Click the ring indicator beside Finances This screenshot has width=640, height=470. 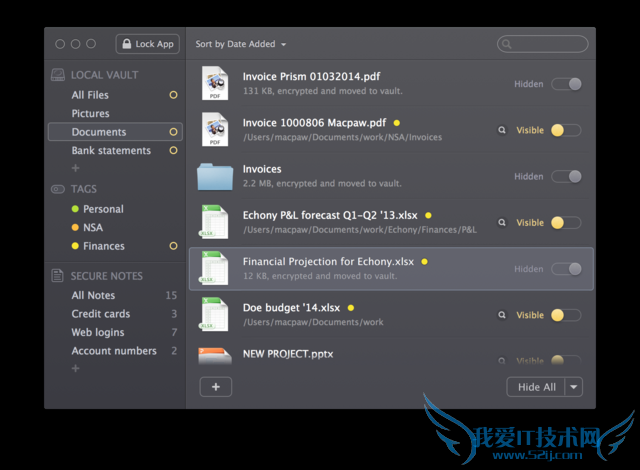point(173,246)
